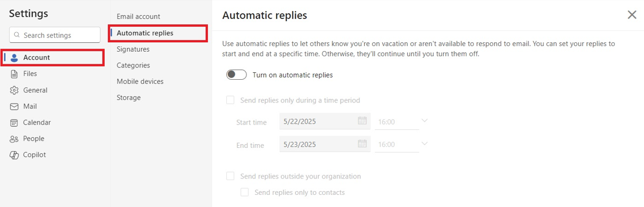The image size is (644, 207).
Task: Check Send replies only during a time period
Action: coord(230,100)
